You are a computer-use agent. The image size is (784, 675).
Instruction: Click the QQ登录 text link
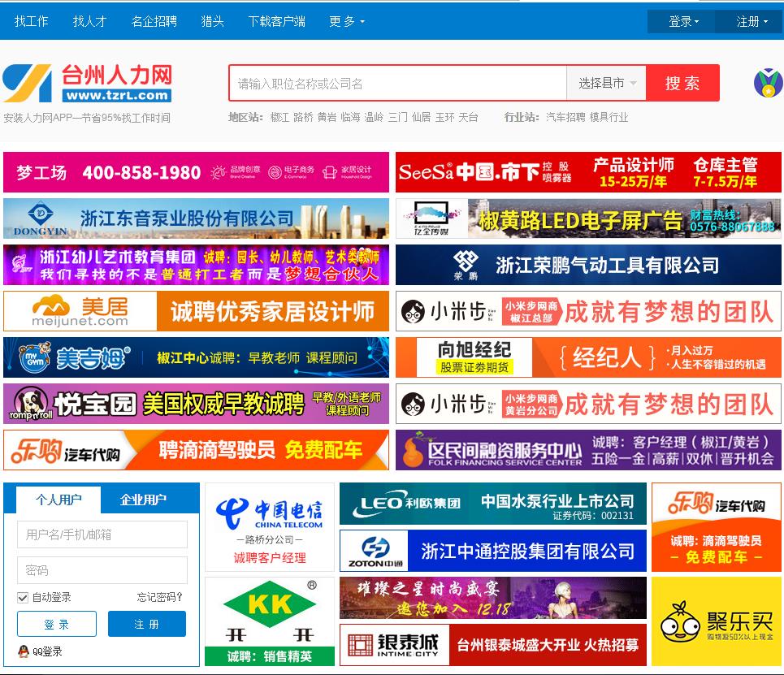pyautogui.click(x=47, y=651)
